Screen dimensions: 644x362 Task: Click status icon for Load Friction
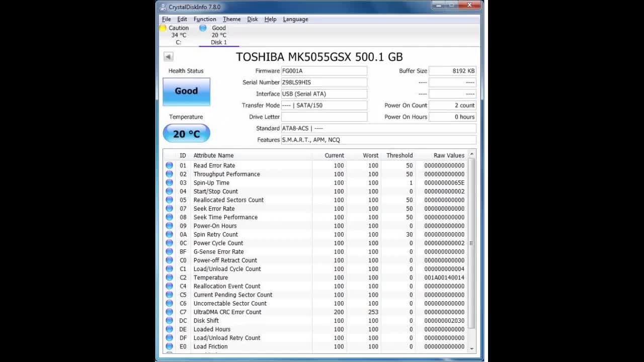pos(169,346)
